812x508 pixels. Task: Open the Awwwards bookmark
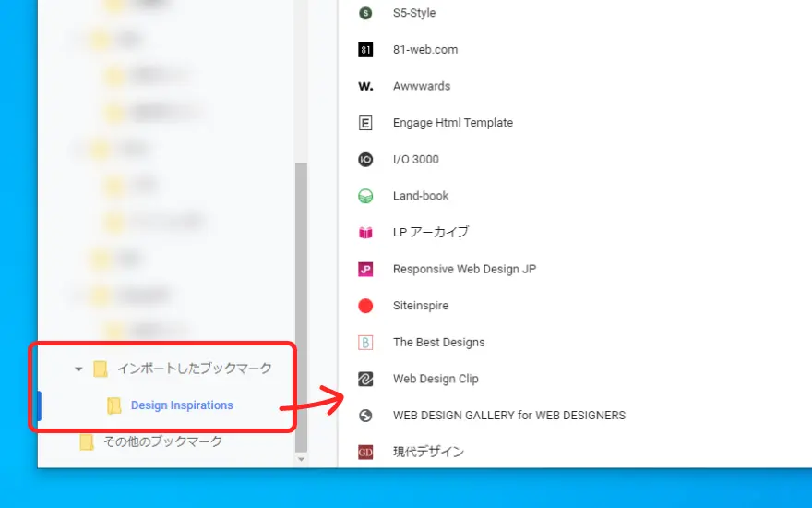coord(422,86)
